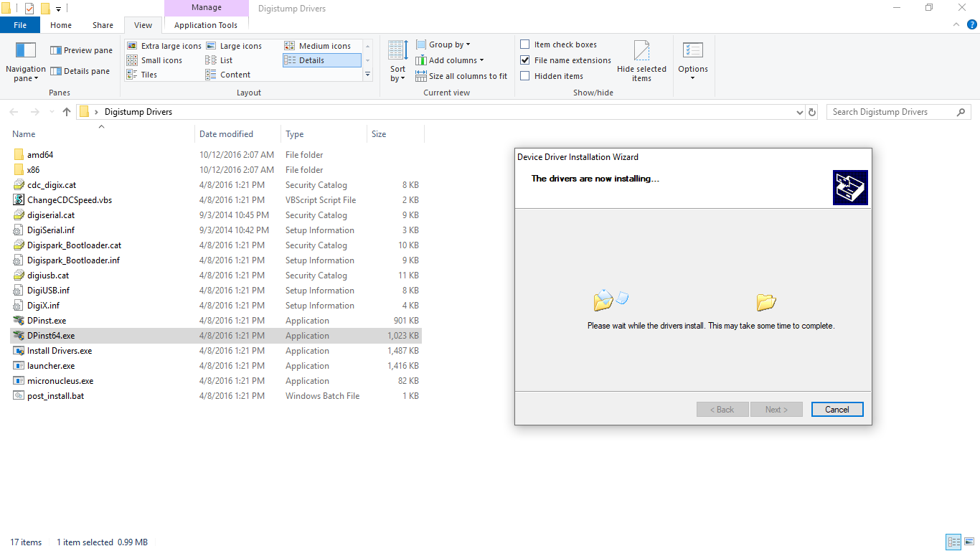This screenshot has width=980, height=551.
Task: Open Quick Access Toolbar customize dropdown
Action: [59, 9]
